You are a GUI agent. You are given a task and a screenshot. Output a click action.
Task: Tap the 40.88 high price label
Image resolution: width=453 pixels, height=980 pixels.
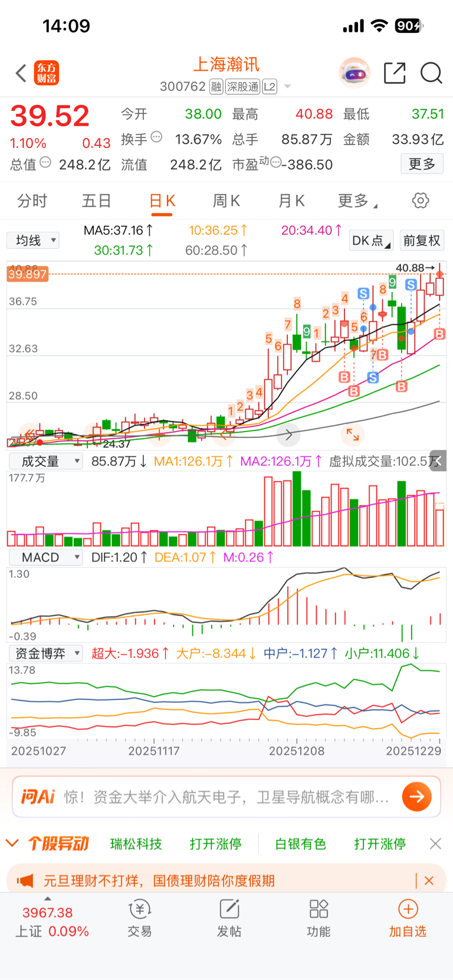[x=415, y=268]
